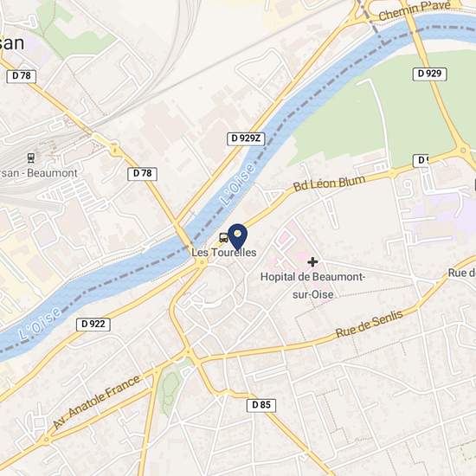Viewport: 476px width, 476px height.
Task: Select the Rue de Senlis street label
Action: [370, 325]
